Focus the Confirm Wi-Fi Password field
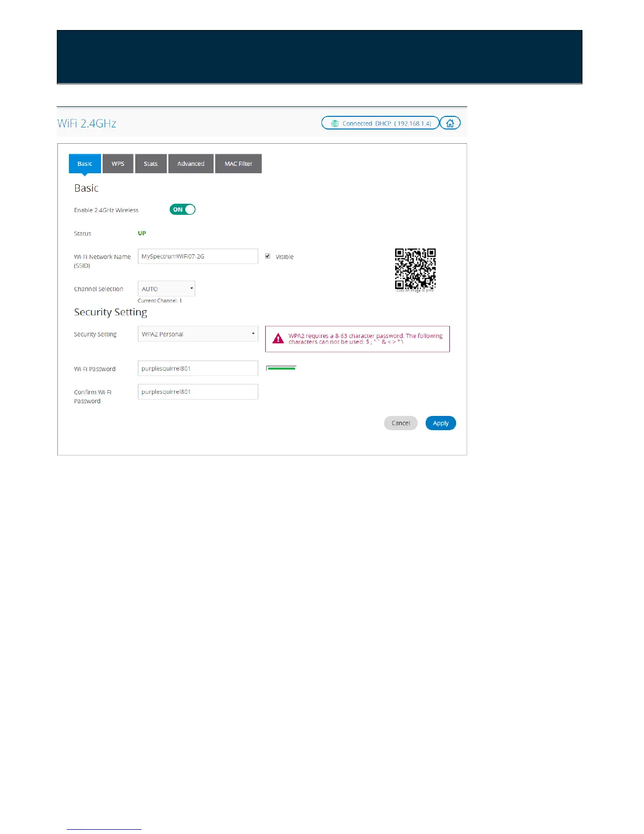This screenshot has width=644, height=834. point(198,392)
